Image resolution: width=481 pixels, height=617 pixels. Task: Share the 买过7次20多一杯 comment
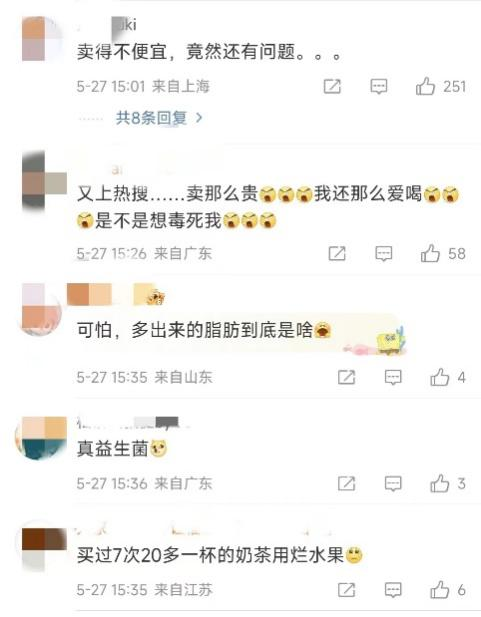pos(346,590)
